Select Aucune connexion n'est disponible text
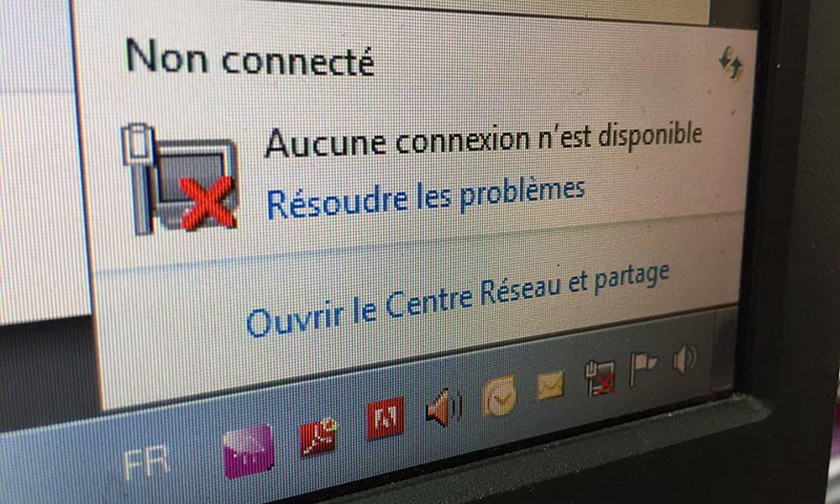Viewport: 840px width, 504px height. [484, 139]
